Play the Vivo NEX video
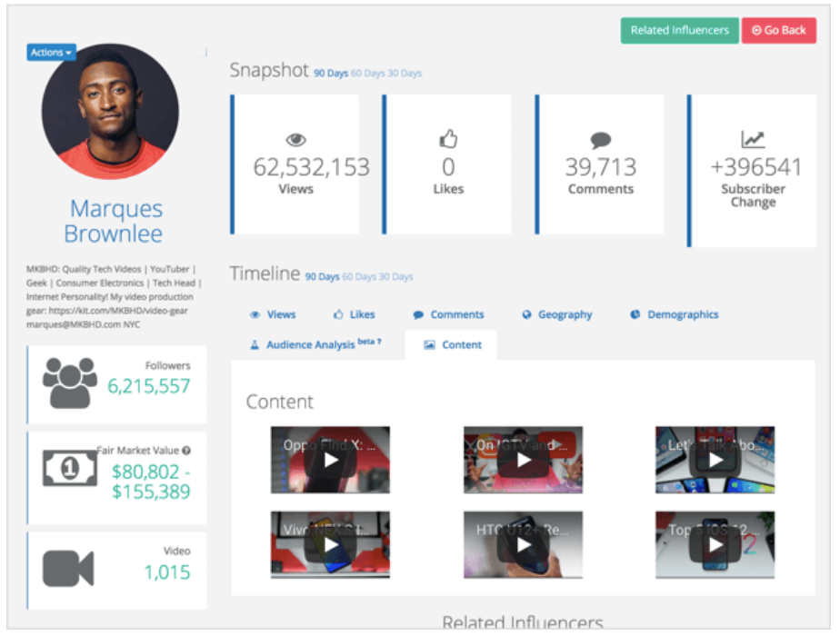840x636 pixels. click(330, 545)
